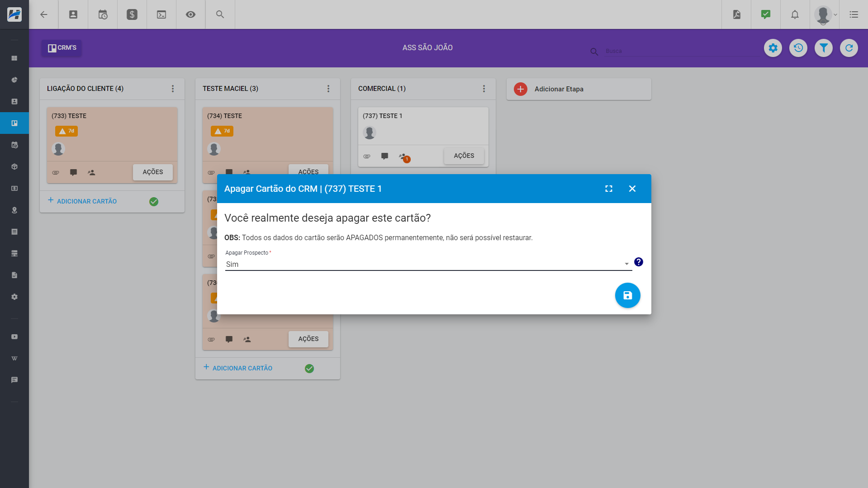This screenshot has height=488, width=868.
Task: Open COMERCIAL column options menu
Action: tap(484, 89)
